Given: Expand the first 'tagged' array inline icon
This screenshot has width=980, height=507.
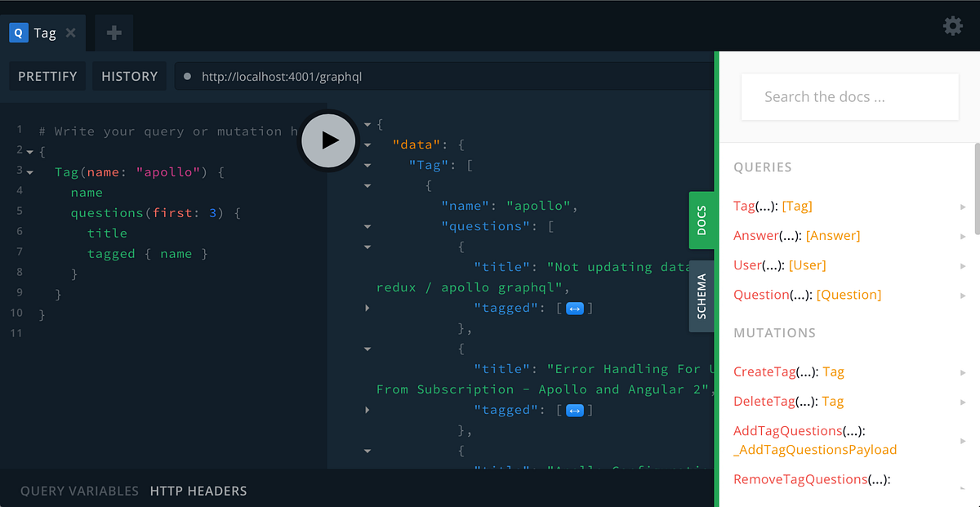Looking at the screenshot, I should (574, 307).
